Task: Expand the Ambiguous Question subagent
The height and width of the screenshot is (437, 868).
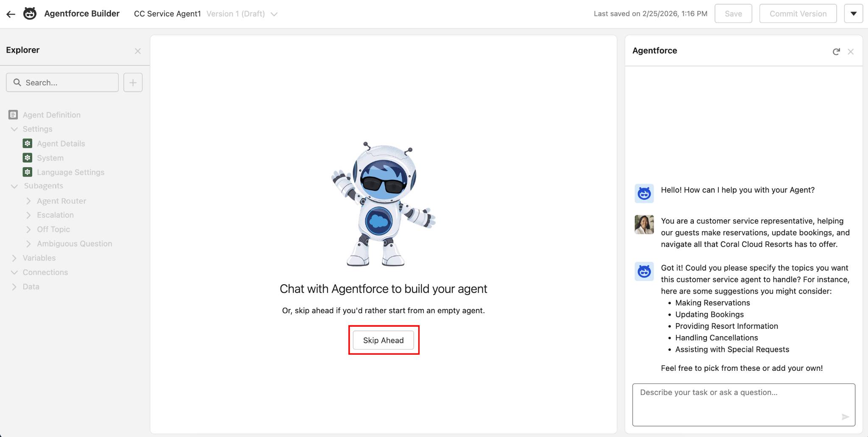Action: [28, 244]
